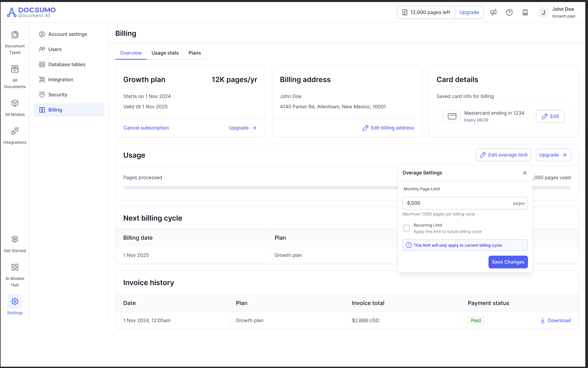The width and height of the screenshot is (588, 368).
Task: Click the Save Changes button
Action: coord(508,262)
